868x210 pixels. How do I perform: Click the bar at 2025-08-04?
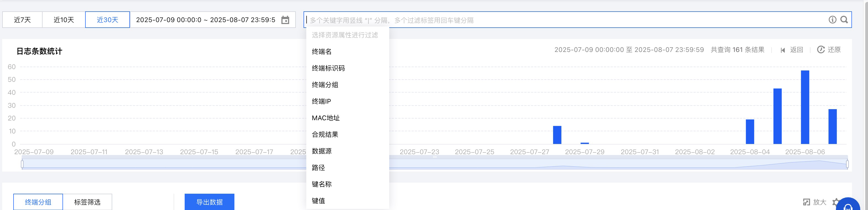tap(750, 132)
